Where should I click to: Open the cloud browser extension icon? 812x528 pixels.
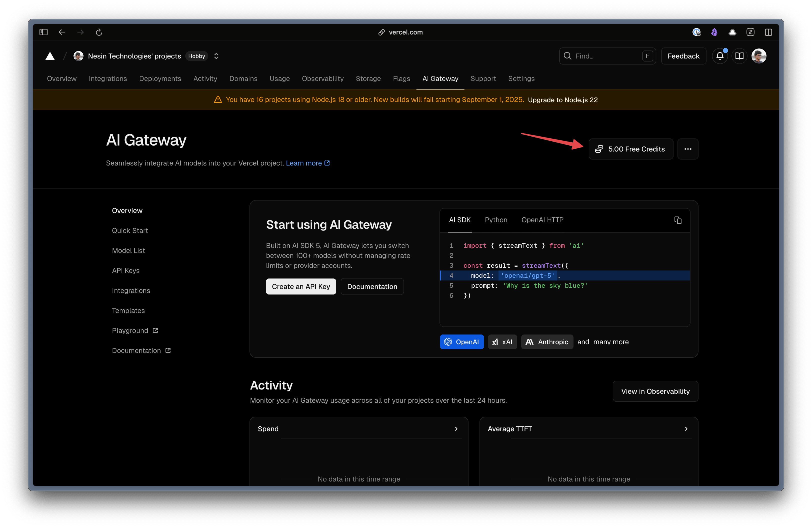coord(732,32)
